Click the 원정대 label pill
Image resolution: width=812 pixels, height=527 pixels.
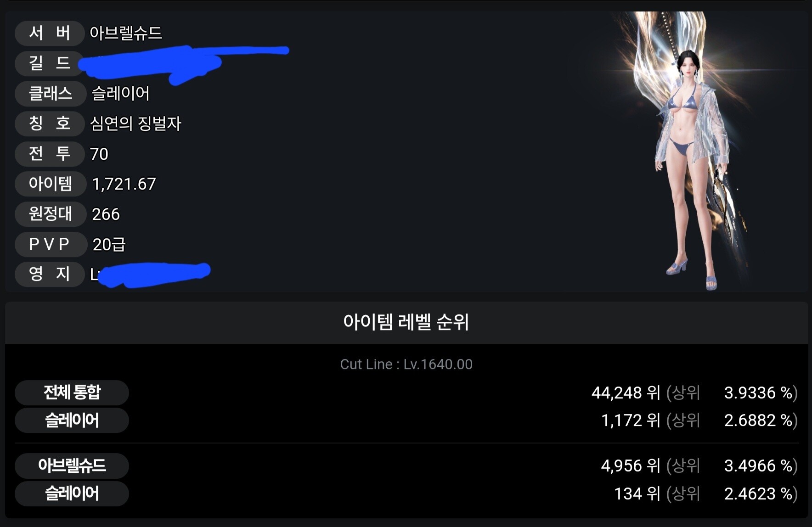pyautogui.click(x=51, y=214)
